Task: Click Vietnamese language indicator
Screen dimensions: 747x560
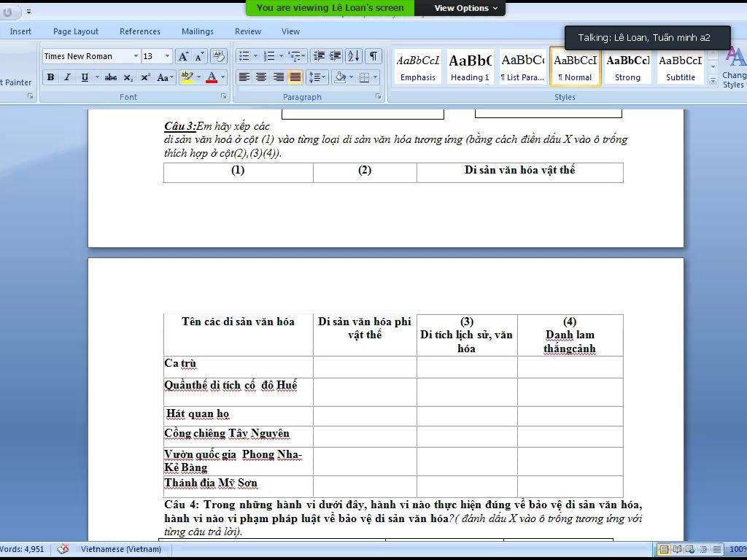Action: click(121, 549)
